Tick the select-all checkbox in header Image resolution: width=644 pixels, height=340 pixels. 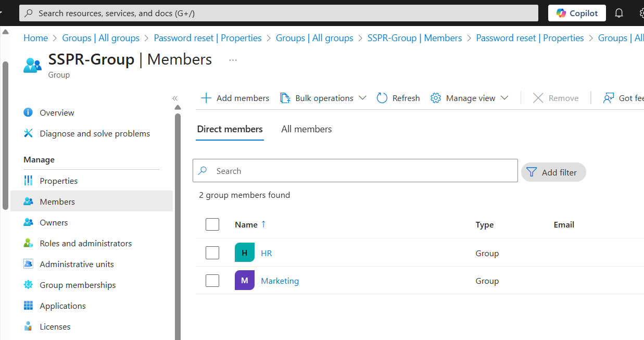pos(212,224)
